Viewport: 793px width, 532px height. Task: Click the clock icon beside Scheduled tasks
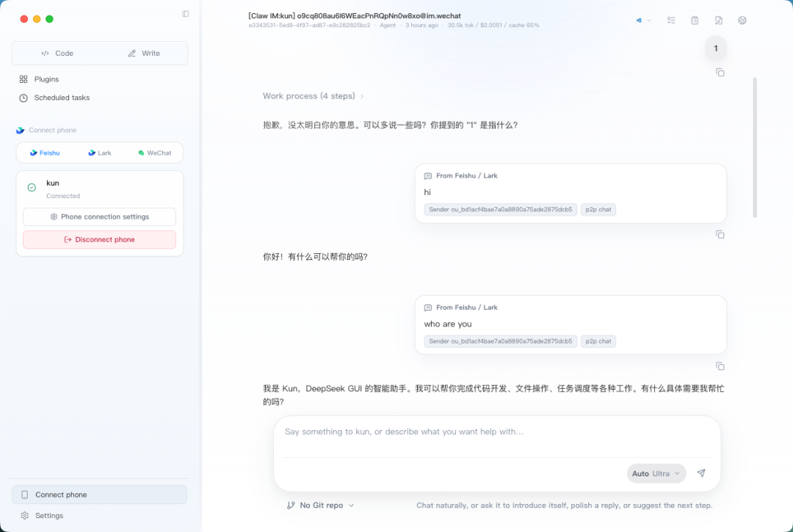click(x=23, y=98)
